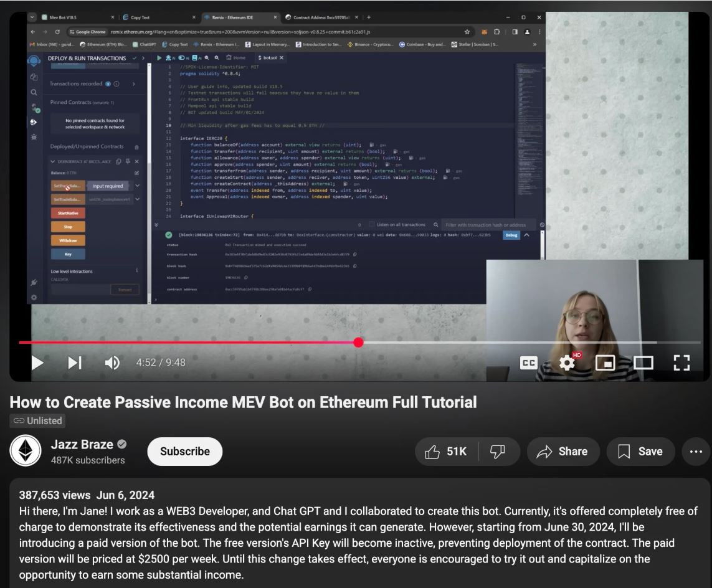712x588 pixels.
Task: Subscribe to Jazz Braze channel
Action: pos(184,452)
